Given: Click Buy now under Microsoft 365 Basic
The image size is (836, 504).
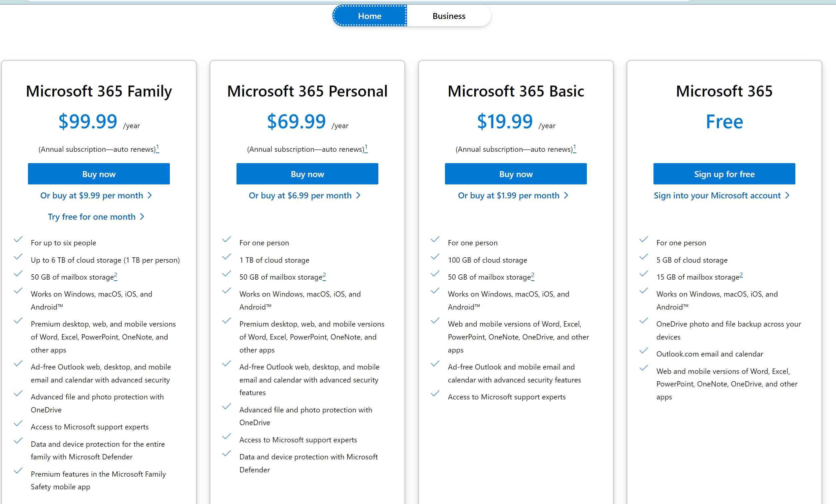Looking at the screenshot, I should tap(516, 174).
